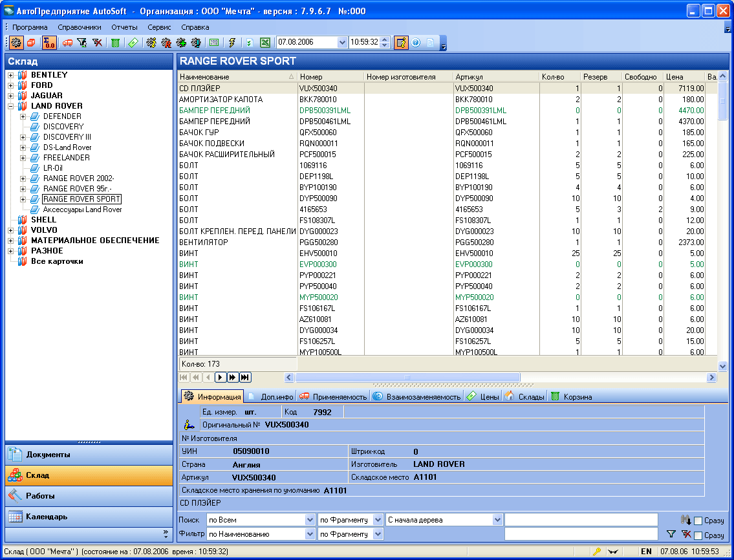Image resolution: width=734 pixels, height=560 pixels.
Task: Enable the Сразу checkbox for filter
Action: pos(698,535)
